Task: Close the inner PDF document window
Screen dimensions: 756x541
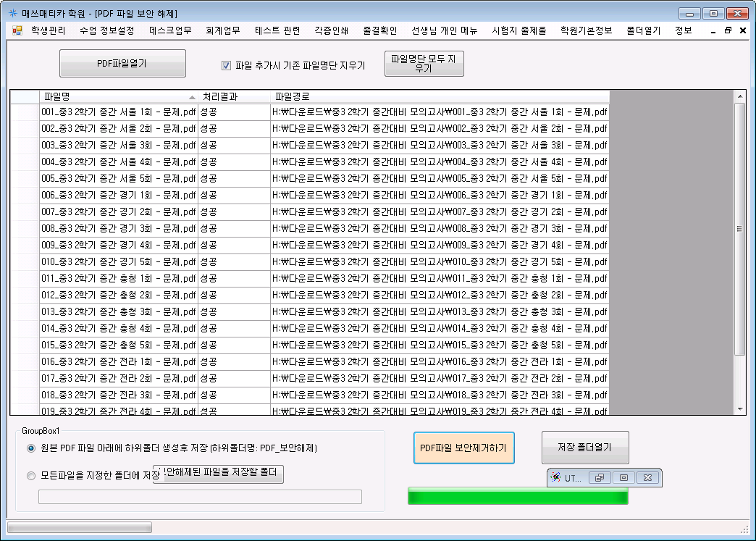Action: click(743, 30)
